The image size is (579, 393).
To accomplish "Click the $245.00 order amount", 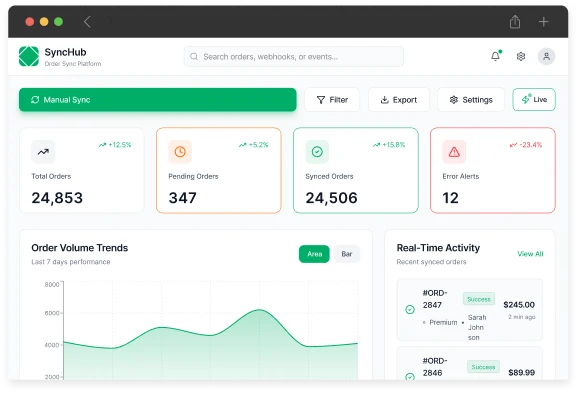I will tap(519, 305).
